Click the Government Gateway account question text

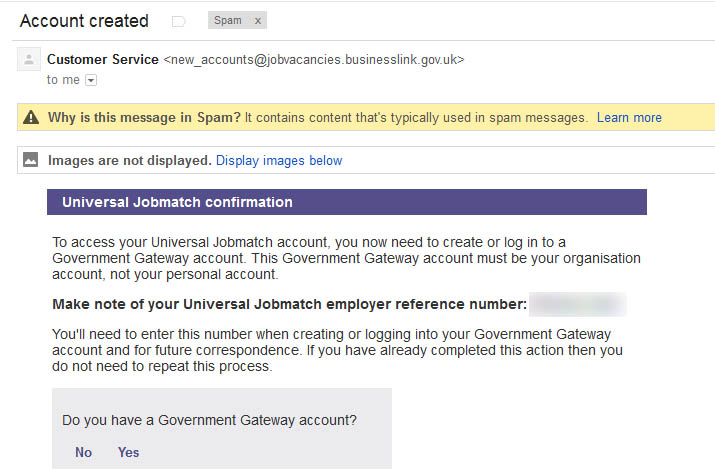tap(209, 420)
